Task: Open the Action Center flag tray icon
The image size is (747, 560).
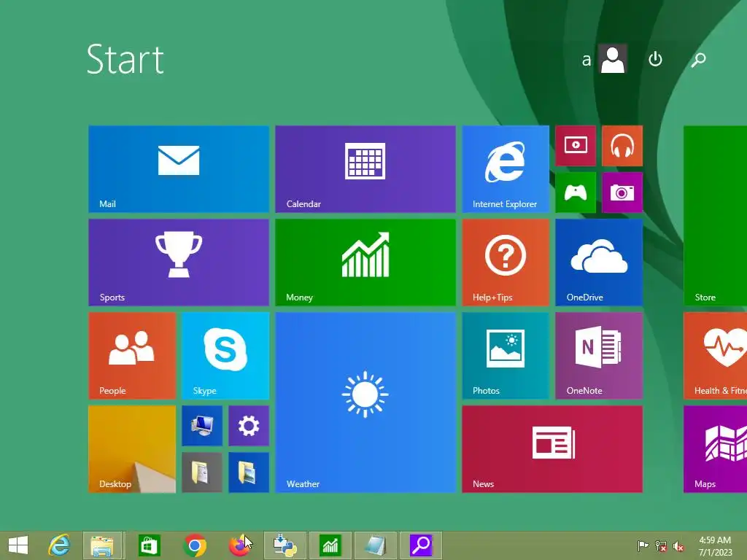Action: coord(643,545)
